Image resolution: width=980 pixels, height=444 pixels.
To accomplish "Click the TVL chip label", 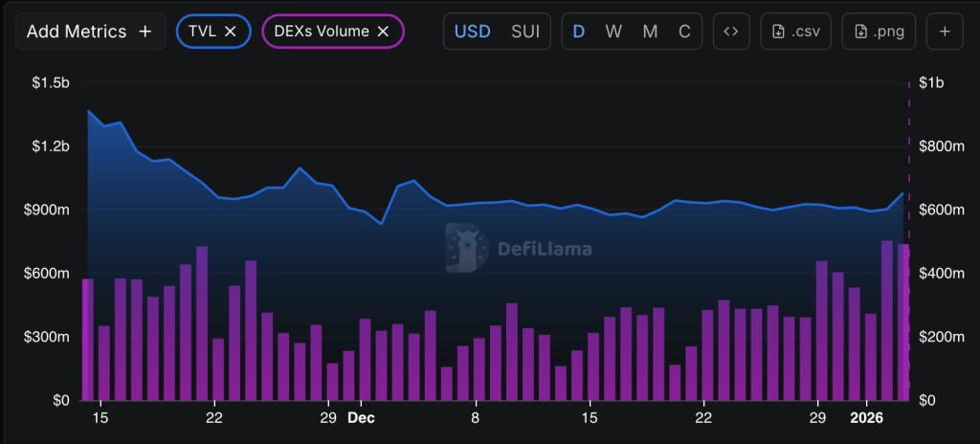I will click(205, 32).
